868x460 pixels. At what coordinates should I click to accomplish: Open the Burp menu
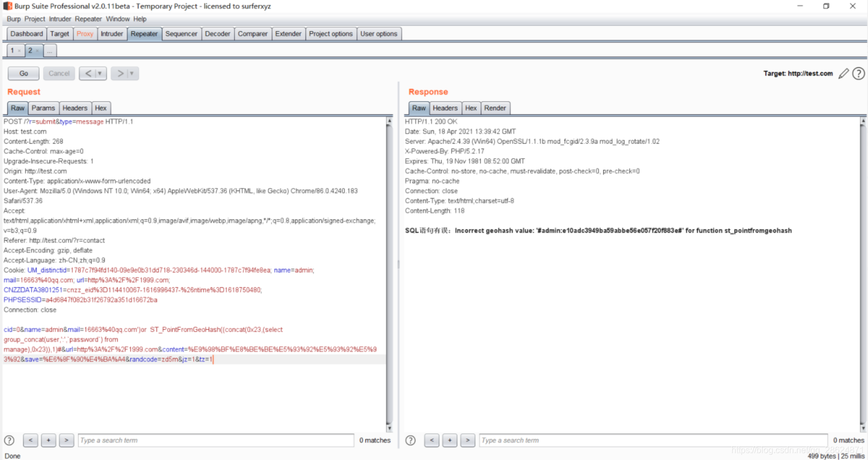[x=14, y=19]
